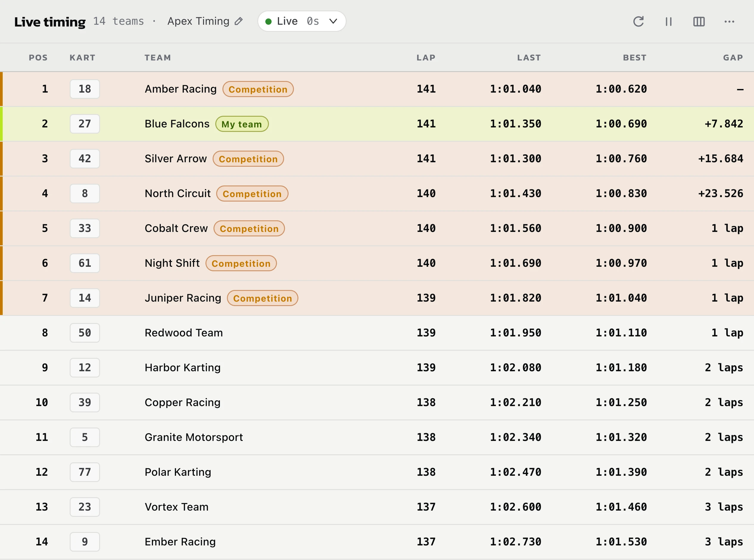
Task: Click the Competition tag on Night Shift
Action: click(x=241, y=263)
